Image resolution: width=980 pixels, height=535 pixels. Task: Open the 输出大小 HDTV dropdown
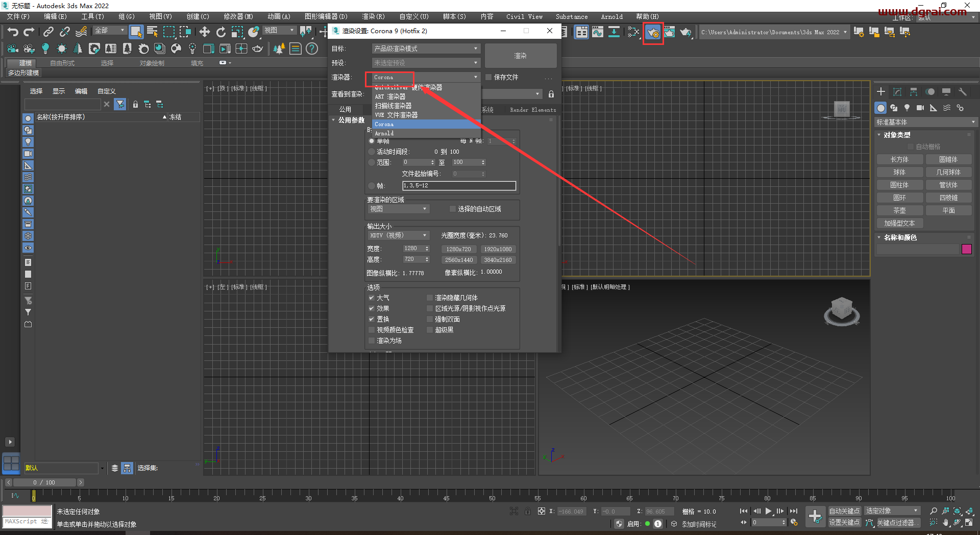(x=398, y=235)
